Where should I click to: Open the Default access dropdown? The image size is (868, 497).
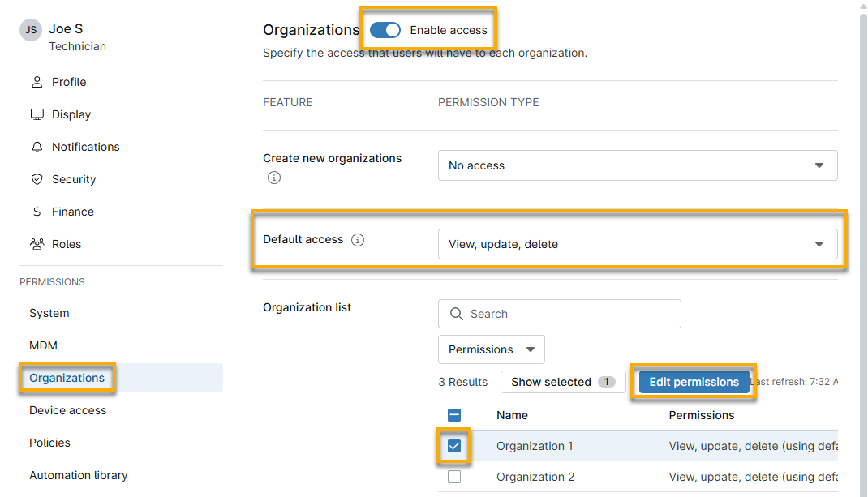638,244
